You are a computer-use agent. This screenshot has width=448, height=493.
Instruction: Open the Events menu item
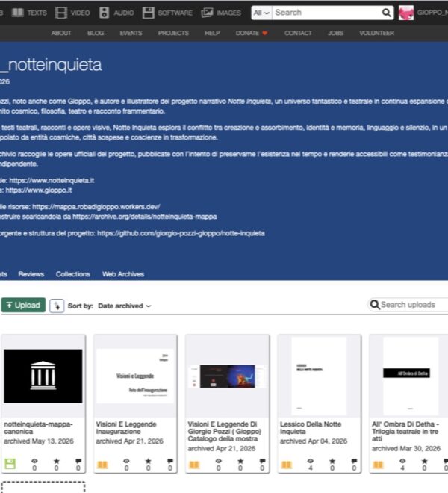[x=131, y=33]
